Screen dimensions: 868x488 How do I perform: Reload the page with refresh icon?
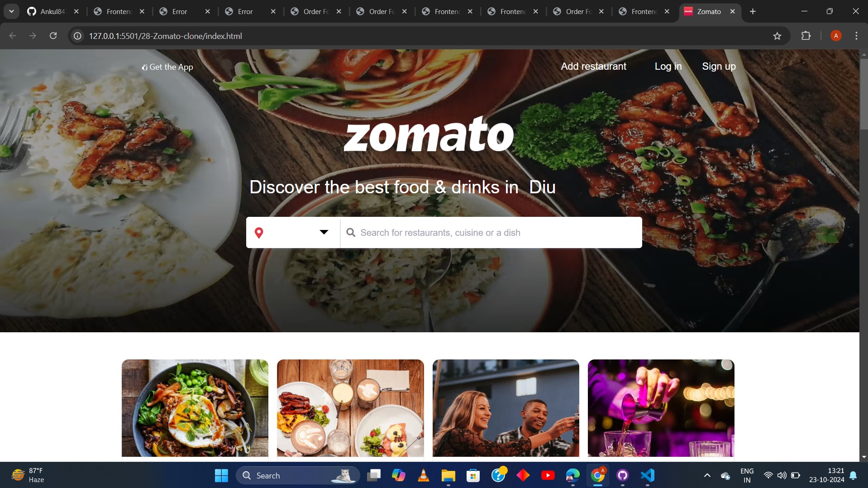coord(53,36)
